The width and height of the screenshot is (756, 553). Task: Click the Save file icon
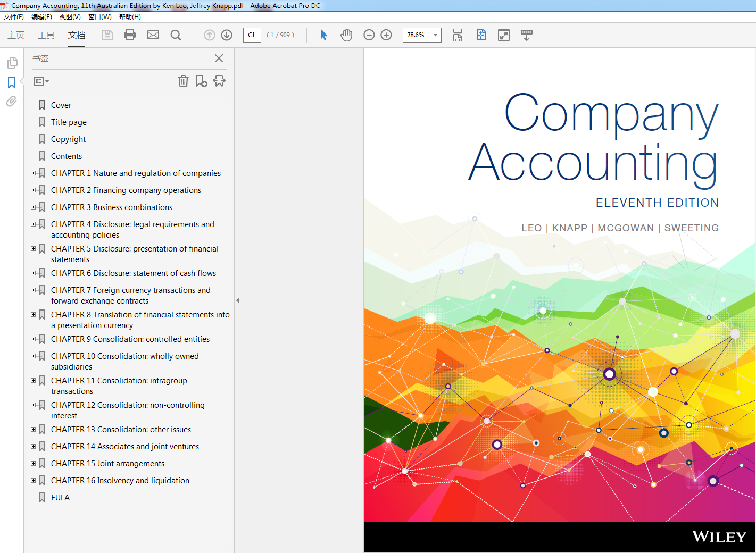[107, 35]
